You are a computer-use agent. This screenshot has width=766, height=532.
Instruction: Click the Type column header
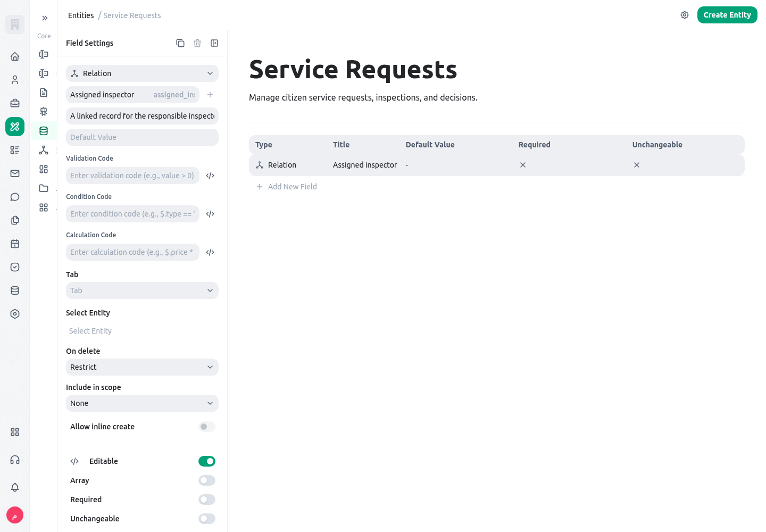264,145
